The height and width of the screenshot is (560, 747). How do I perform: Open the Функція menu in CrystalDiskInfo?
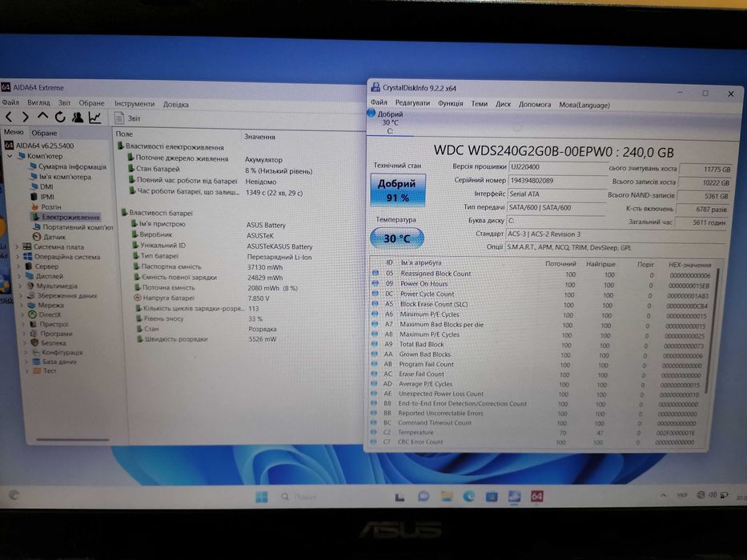point(450,103)
